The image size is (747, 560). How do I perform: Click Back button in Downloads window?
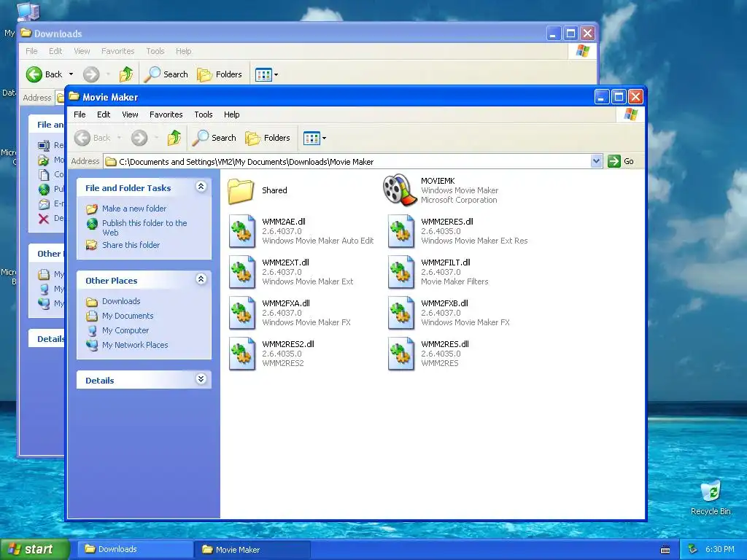[44, 74]
